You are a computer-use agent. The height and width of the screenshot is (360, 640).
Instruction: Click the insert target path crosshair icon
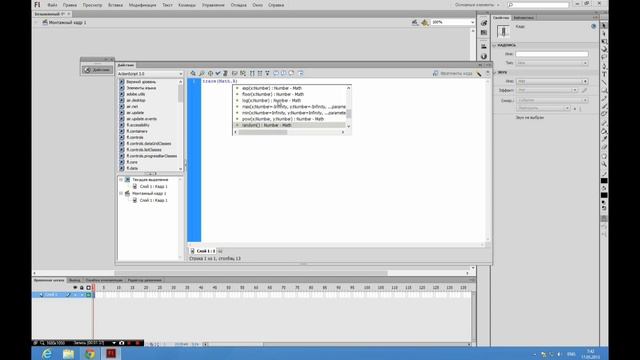[x=210, y=73]
